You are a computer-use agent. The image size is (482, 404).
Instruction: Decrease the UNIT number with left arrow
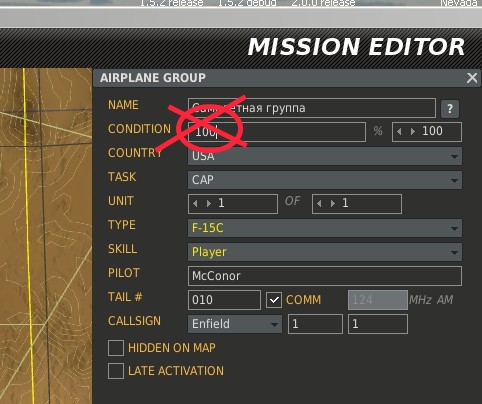195,203
